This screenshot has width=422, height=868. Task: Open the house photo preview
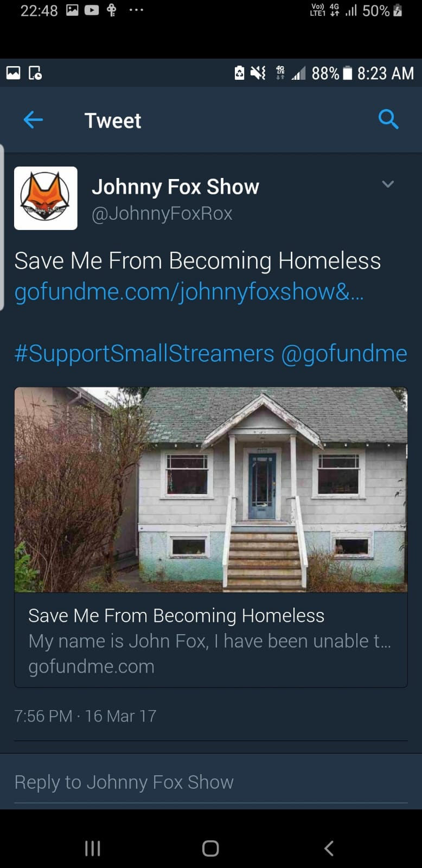[x=211, y=489]
